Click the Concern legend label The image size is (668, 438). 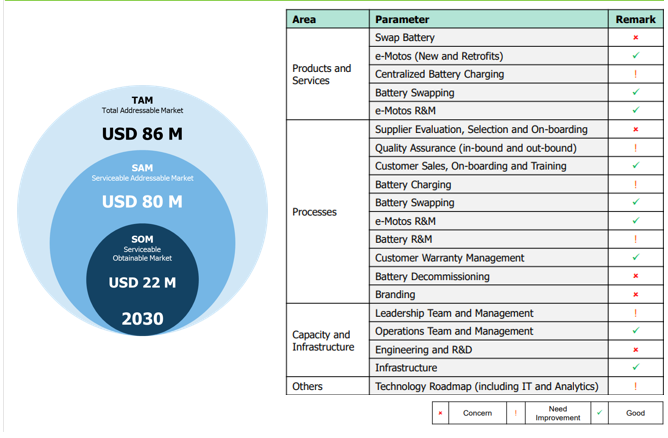click(x=477, y=413)
